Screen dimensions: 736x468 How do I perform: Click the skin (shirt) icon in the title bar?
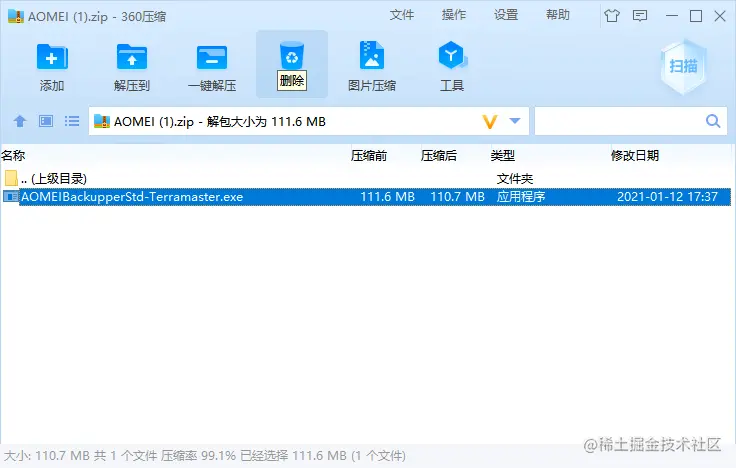612,16
